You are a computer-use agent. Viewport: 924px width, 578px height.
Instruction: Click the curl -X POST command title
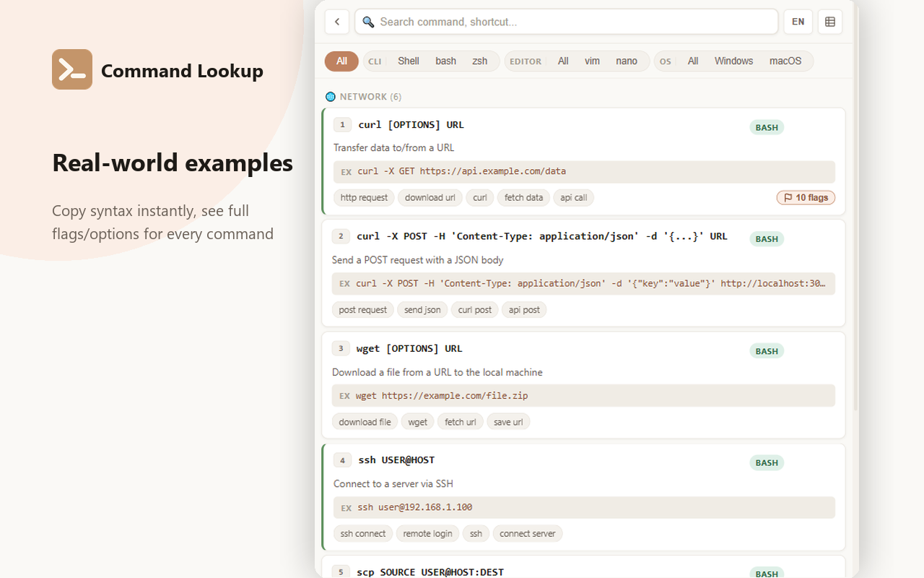542,236
